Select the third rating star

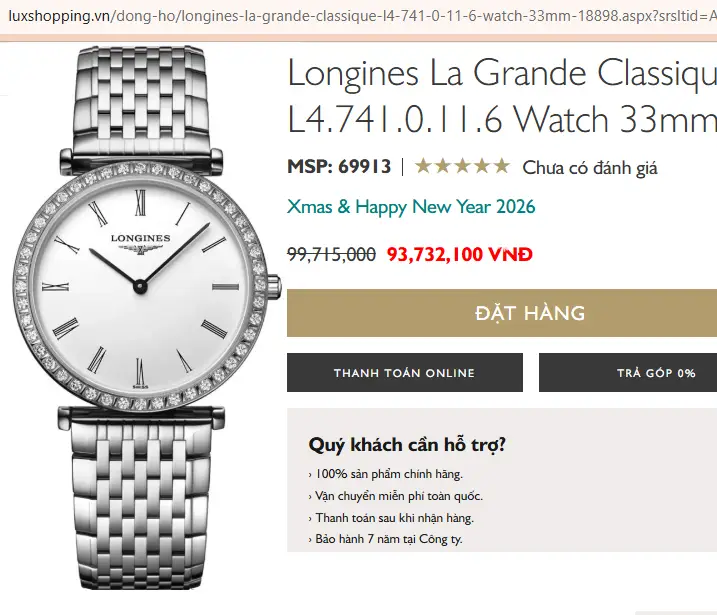tap(462, 166)
